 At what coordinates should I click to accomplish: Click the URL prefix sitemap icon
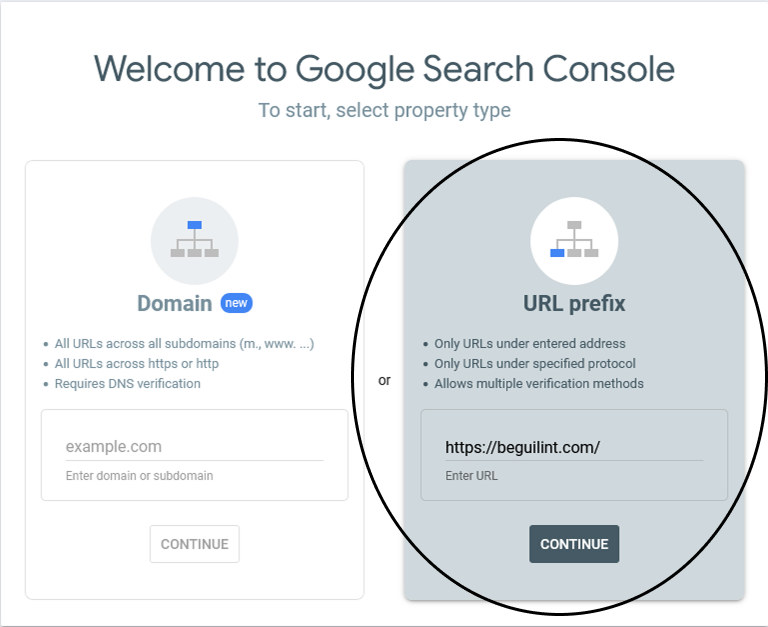point(574,240)
